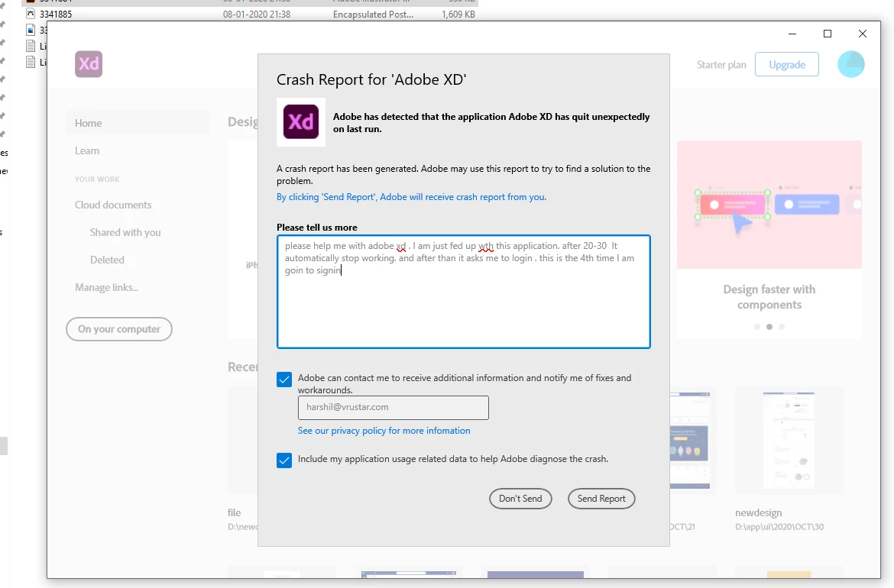Viewport: 894px width, 588px height.
Task: Open the newdesign recent file thumbnail
Action: (x=789, y=441)
